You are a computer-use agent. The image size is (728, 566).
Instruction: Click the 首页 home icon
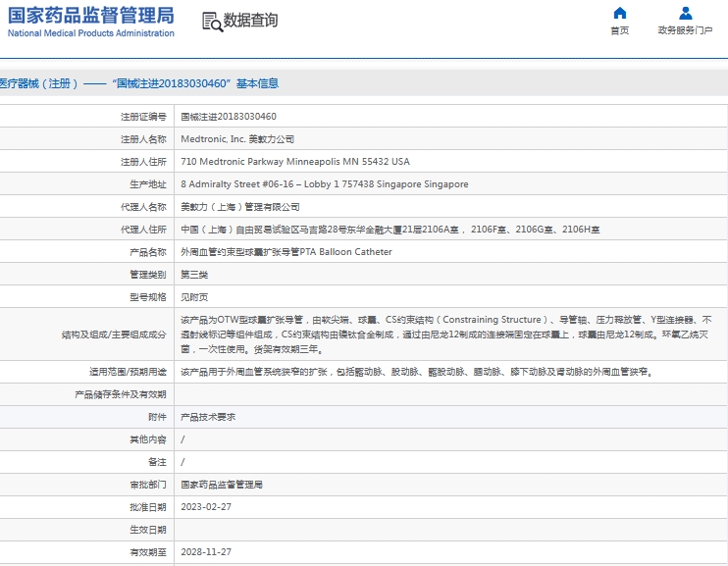pyautogui.click(x=620, y=13)
